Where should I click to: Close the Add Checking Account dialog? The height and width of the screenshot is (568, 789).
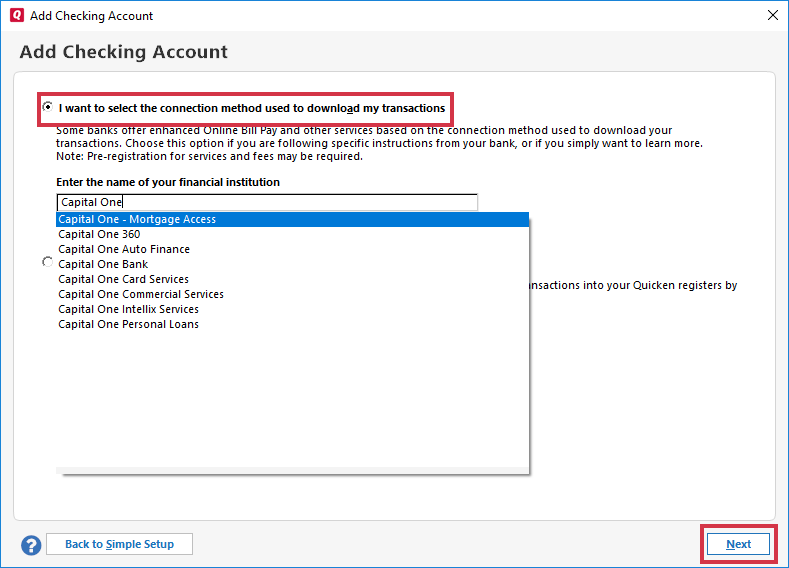[772, 16]
